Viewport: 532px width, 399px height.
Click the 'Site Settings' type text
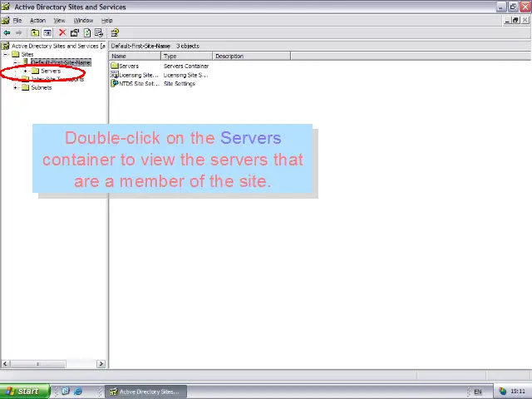coord(180,83)
